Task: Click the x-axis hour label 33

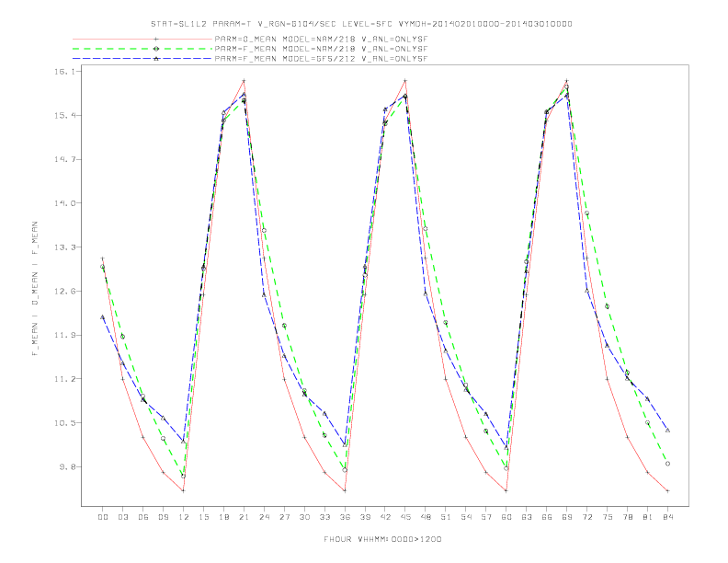Action: pyautogui.click(x=324, y=517)
